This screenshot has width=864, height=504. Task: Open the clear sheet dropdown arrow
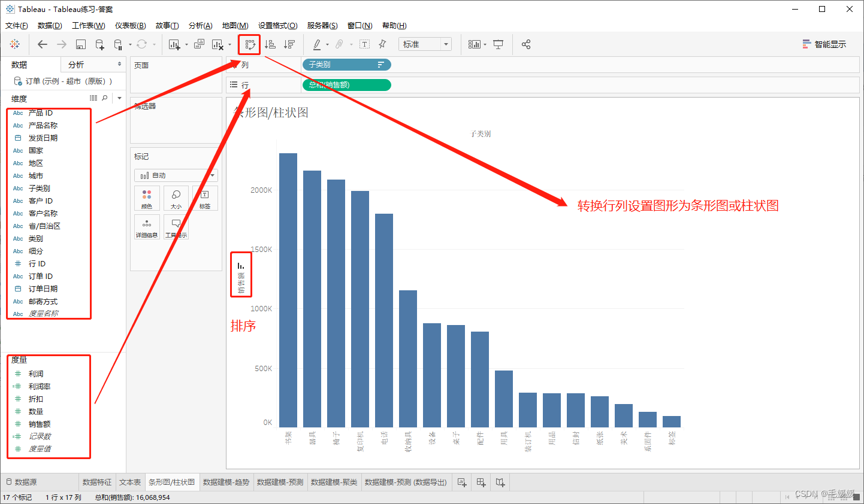[x=229, y=44]
